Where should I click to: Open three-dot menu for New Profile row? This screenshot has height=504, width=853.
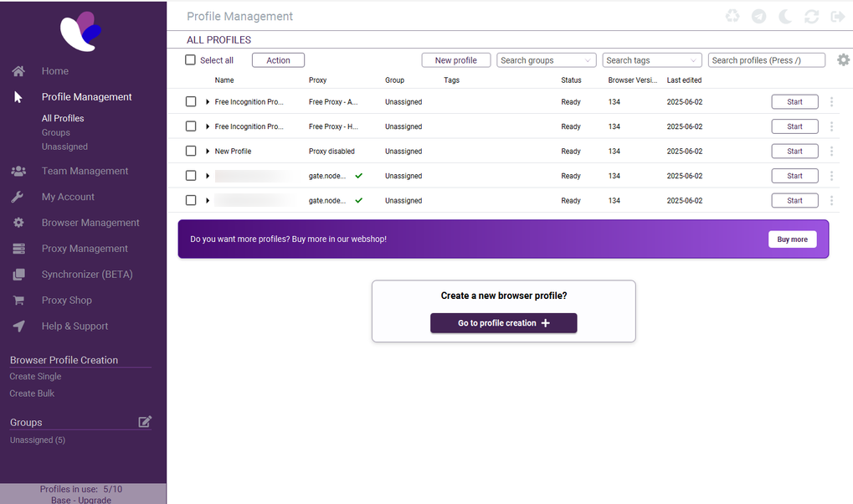(x=831, y=152)
